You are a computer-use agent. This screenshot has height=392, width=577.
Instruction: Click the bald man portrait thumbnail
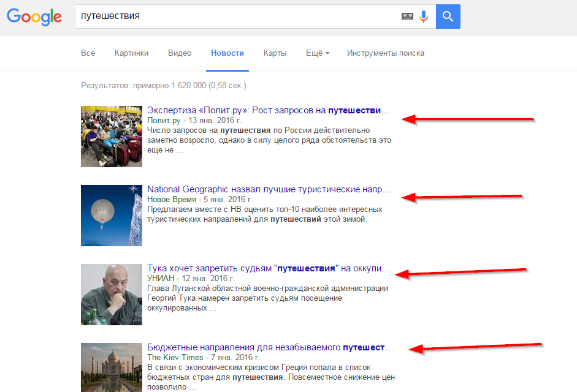pyautogui.click(x=112, y=295)
